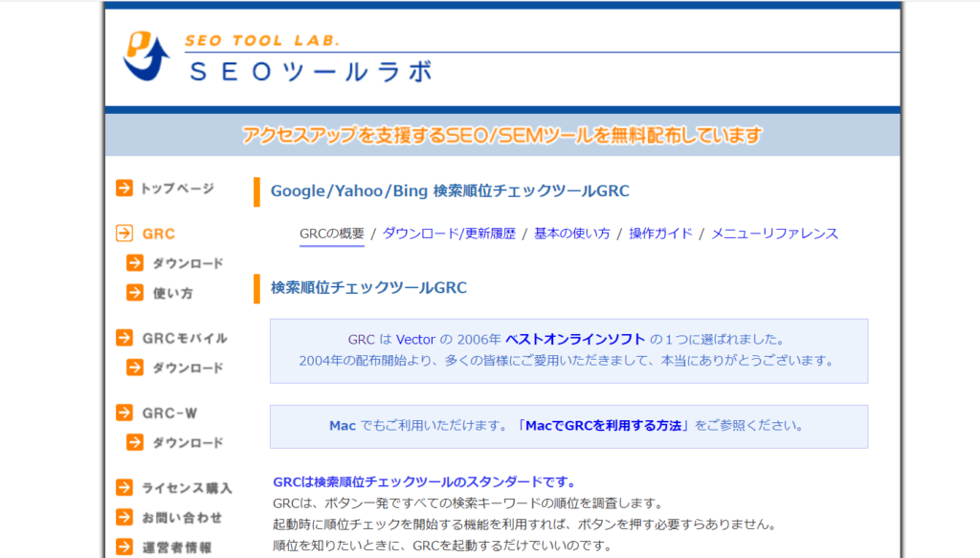Click the arrow icon beside GRCモバイル
Image resolution: width=980 pixels, height=558 pixels.
[124, 338]
